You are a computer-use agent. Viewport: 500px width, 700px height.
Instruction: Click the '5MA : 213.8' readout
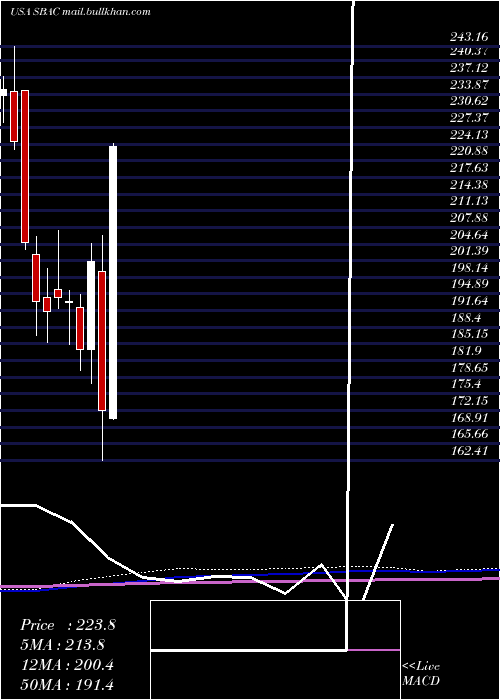click(65, 645)
